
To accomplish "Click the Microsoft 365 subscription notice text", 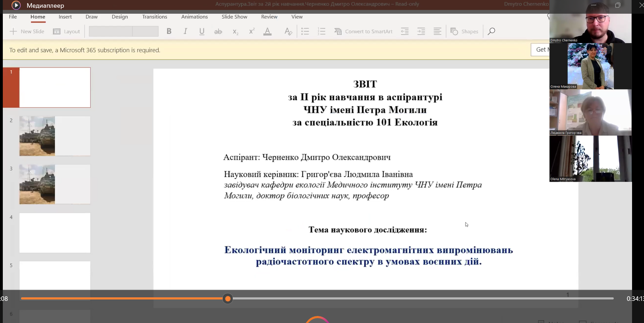I will (85, 50).
